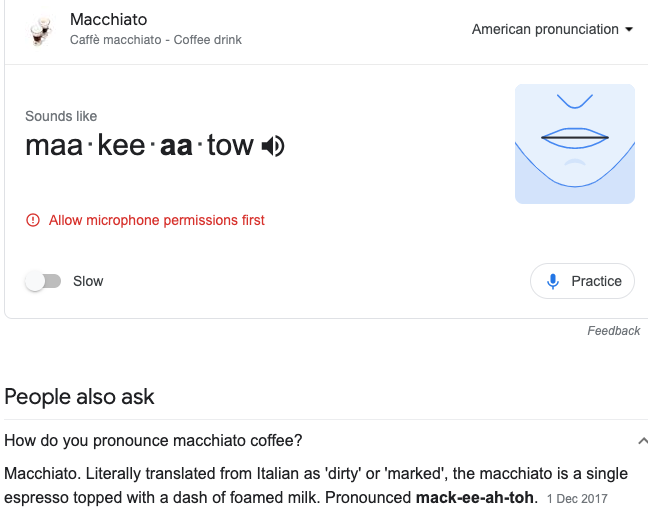This screenshot has height=515, width=648.
Task: Click the Slow label text
Action: click(88, 281)
